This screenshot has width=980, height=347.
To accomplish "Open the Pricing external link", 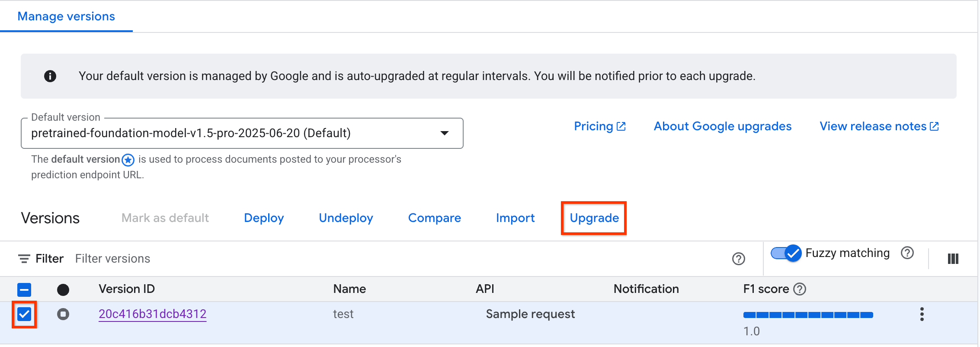I will pos(599,126).
